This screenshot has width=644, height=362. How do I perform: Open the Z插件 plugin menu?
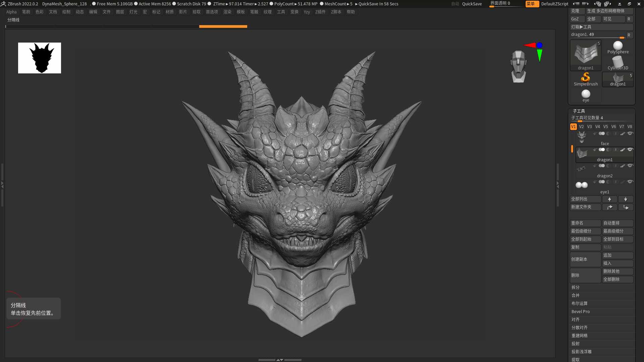pyautogui.click(x=320, y=12)
